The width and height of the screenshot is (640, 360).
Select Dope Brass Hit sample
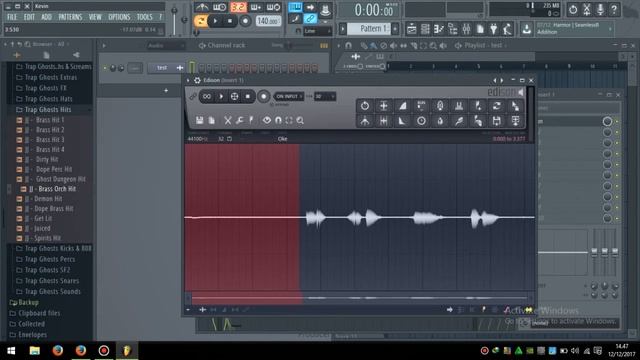tap(53, 209)
